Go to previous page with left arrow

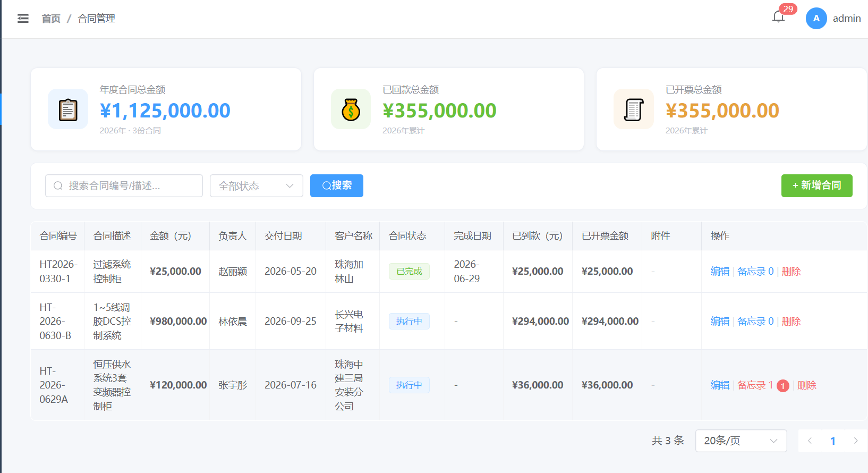point(810,441)
